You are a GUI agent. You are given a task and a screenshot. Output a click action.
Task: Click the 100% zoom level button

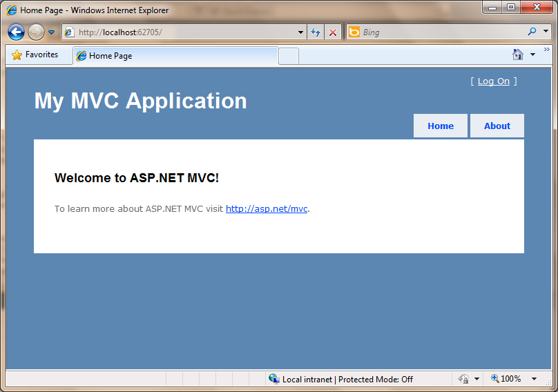[506, 379]
